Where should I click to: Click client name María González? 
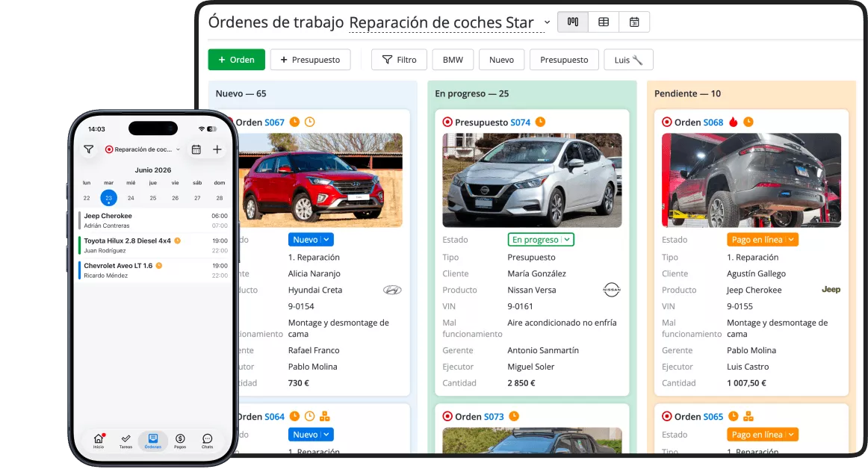tap(536, 273)
